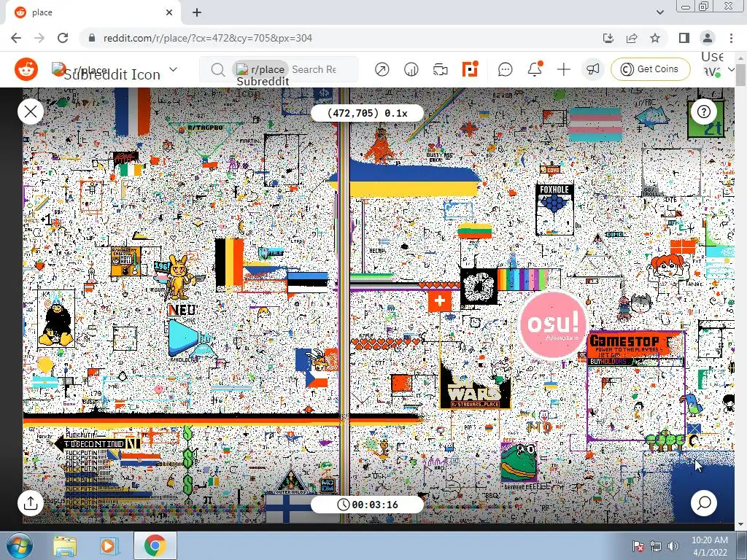Viewport: 747px width, 560px height.
Task: Open the canvas help question mark
Action: coord(704,112)
